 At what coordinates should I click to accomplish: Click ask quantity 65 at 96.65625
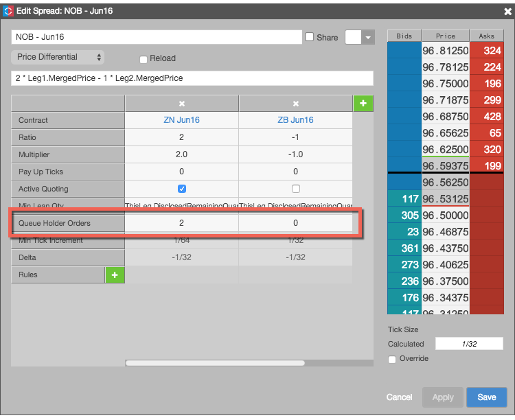click(x=487, y=132)
